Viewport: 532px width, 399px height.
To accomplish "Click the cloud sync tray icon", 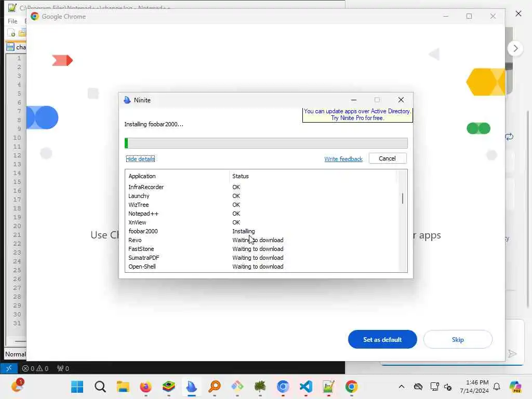I will pos(418,387).
